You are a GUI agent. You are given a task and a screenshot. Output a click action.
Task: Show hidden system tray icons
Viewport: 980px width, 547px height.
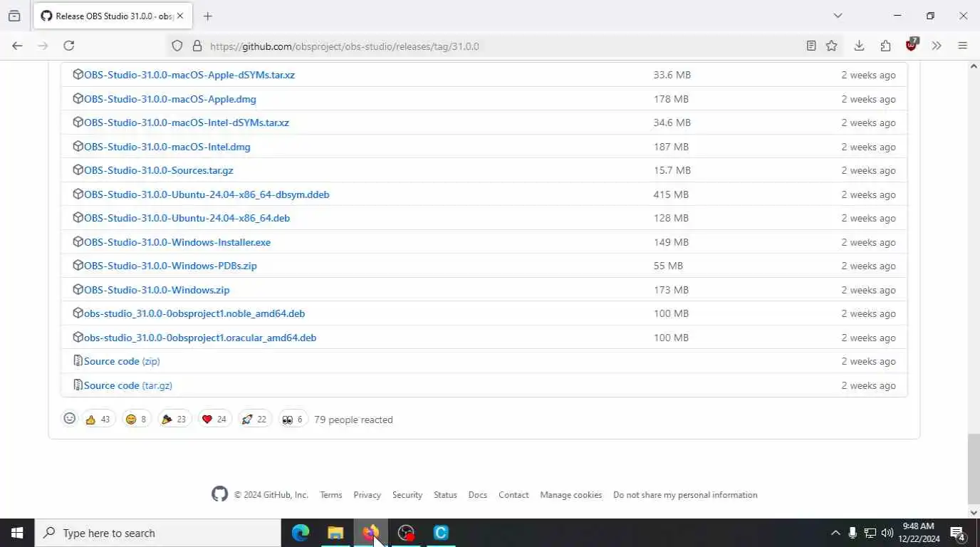coord(835,533)
